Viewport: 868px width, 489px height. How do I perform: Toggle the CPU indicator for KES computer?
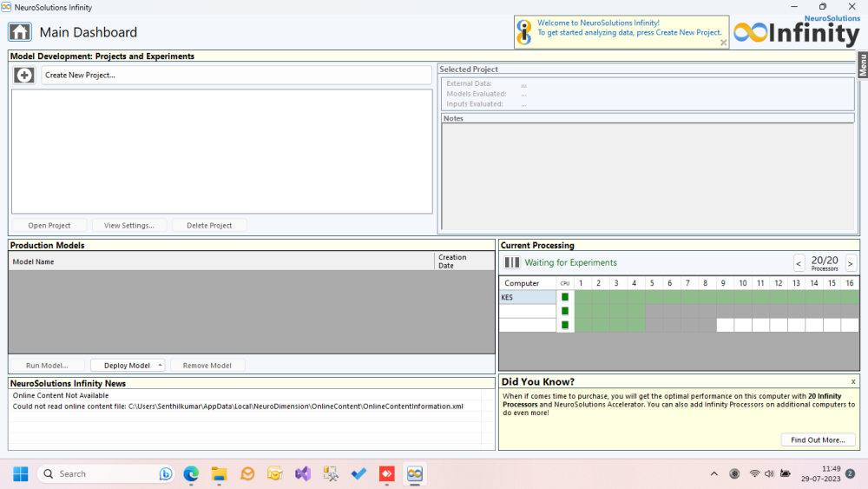pos(565,297)
